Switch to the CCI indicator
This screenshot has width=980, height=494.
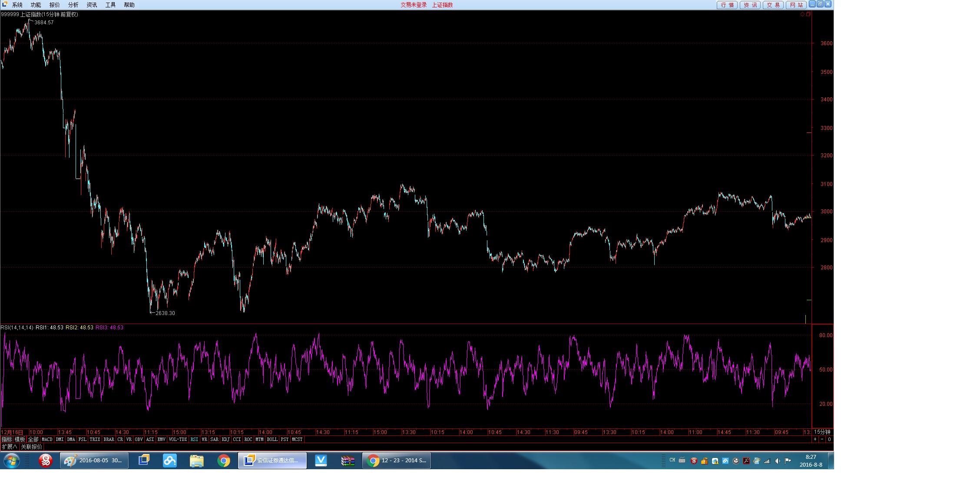point(237,440)
